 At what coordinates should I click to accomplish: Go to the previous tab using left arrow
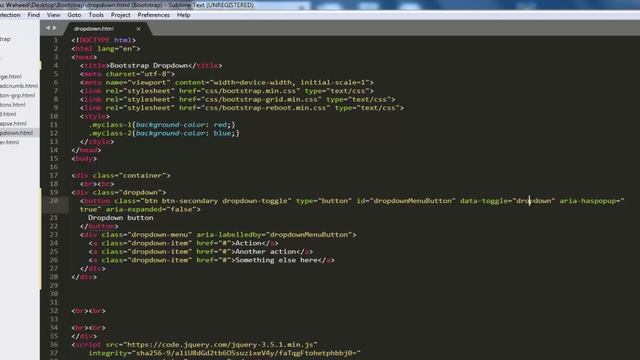point(48,28)
